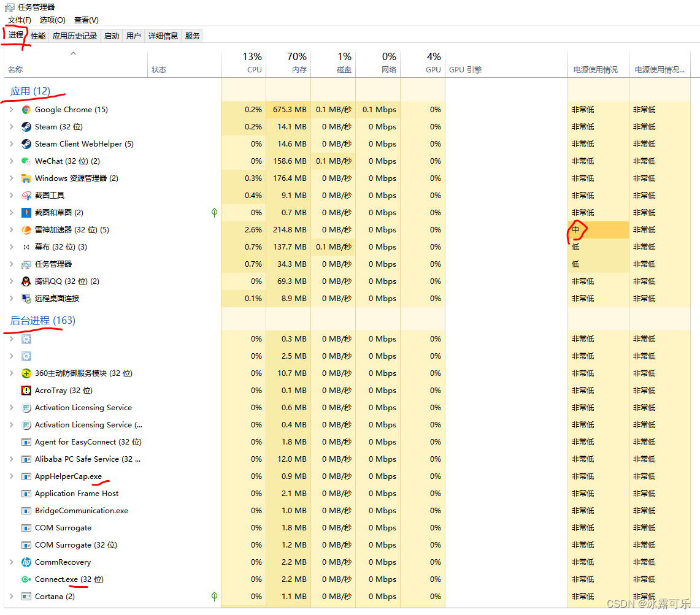Expand the 雷神加速器 (32 位) group

pos(12,230)
